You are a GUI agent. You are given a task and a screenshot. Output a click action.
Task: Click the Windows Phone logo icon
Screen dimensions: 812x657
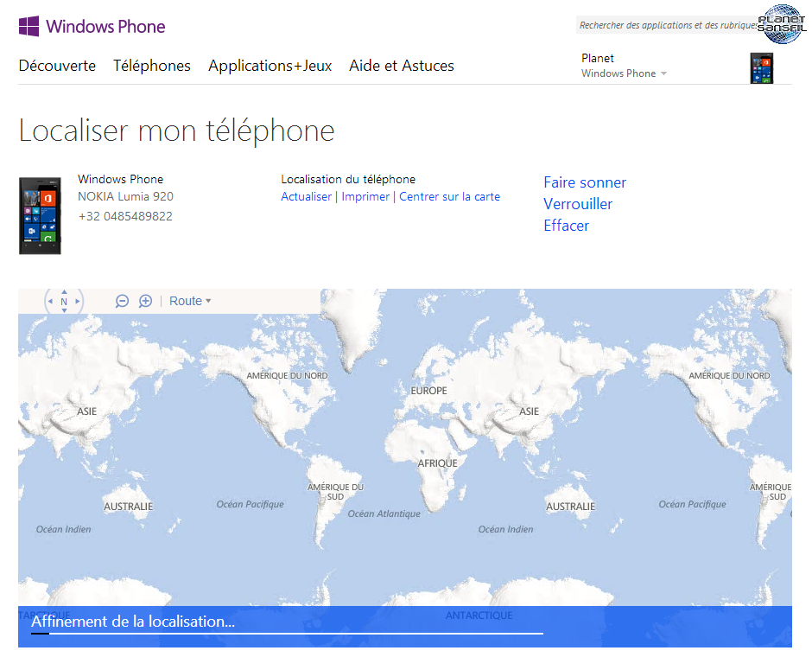tap(29, 26)
